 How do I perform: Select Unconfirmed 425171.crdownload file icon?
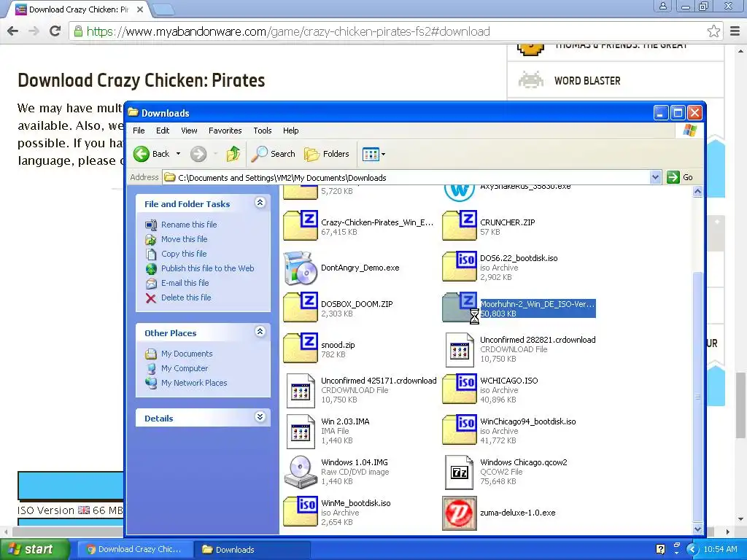pos(300,391)
